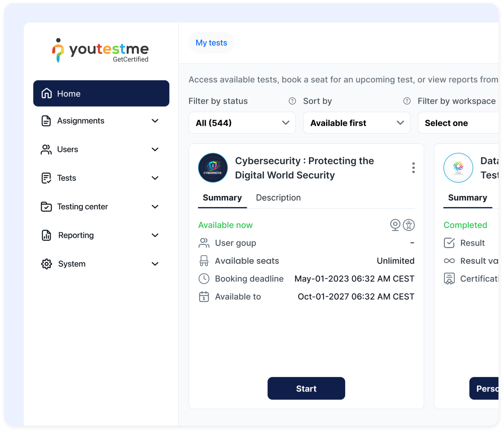Open the Available first sort dropdown
Screen dimensions: 504x432
(x=357, y=123)
